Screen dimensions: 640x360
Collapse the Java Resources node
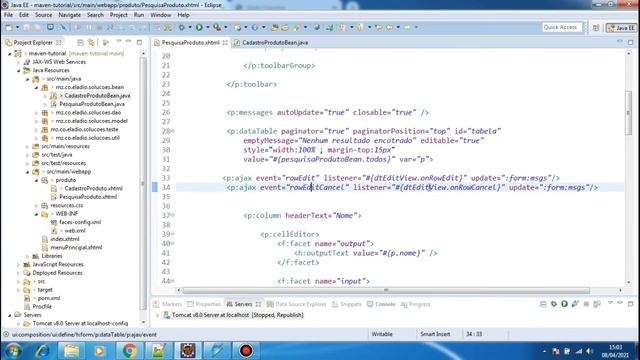18,70
